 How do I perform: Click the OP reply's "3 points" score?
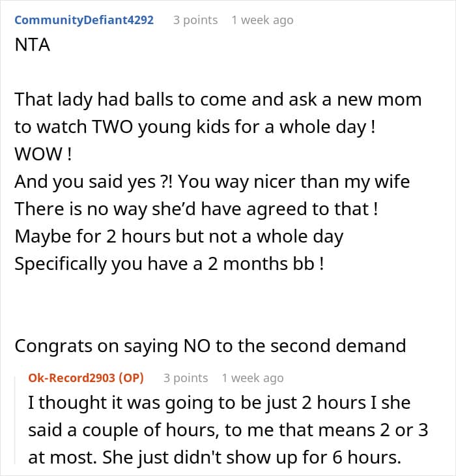[x=186, y=378]
